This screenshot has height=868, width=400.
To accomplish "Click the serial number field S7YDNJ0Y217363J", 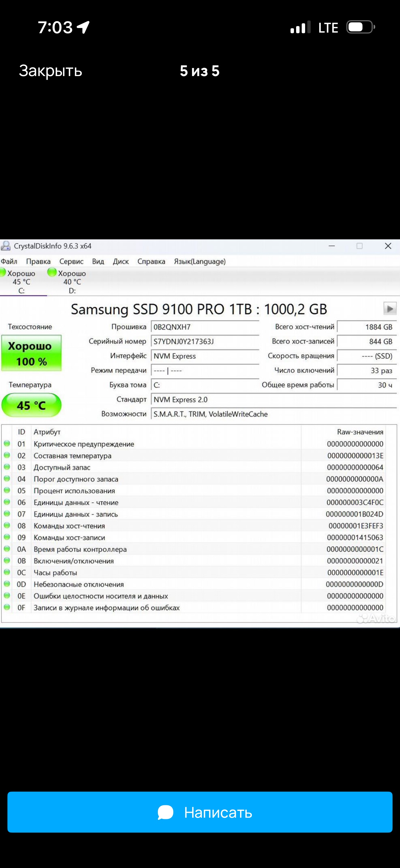I will 205,341.
